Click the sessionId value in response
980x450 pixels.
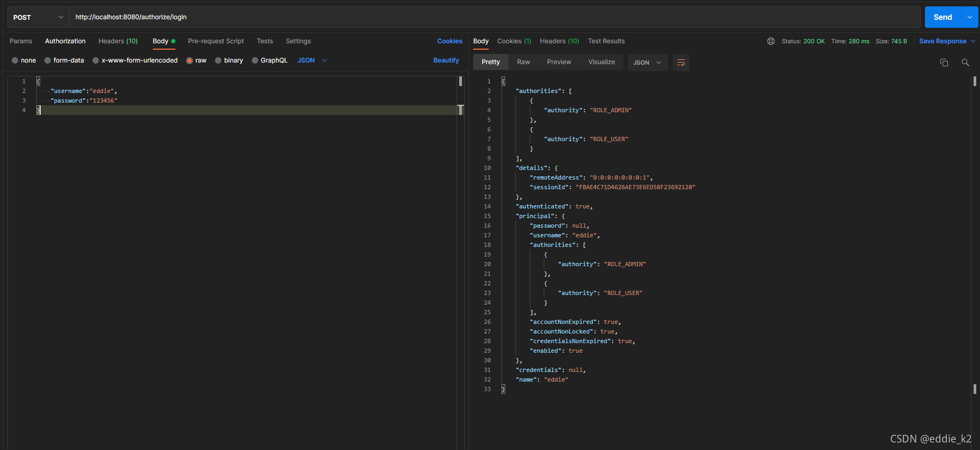pos(635,187)
